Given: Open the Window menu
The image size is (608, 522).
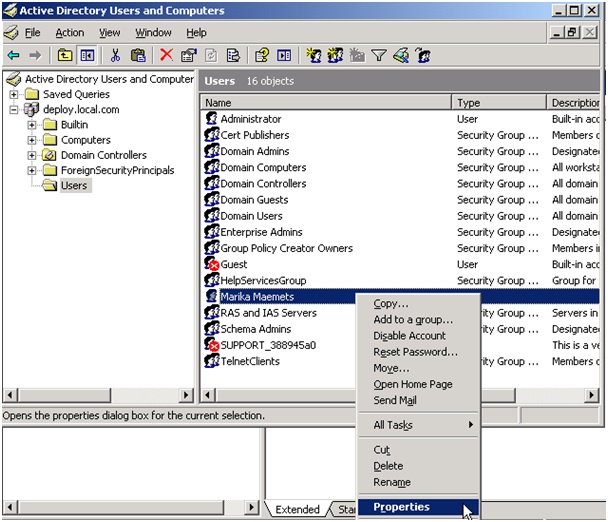Looking at the screenshot, I should click(x=153, y=33).
